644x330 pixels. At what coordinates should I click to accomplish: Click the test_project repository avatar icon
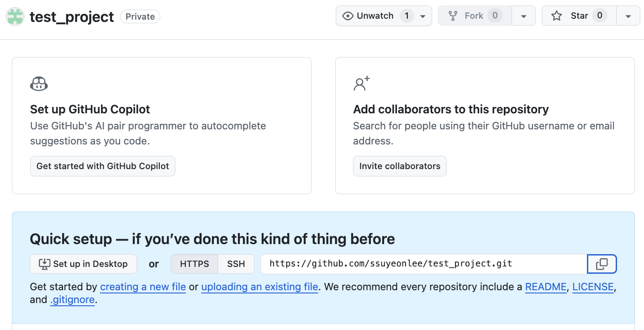(x=15, y=16)
